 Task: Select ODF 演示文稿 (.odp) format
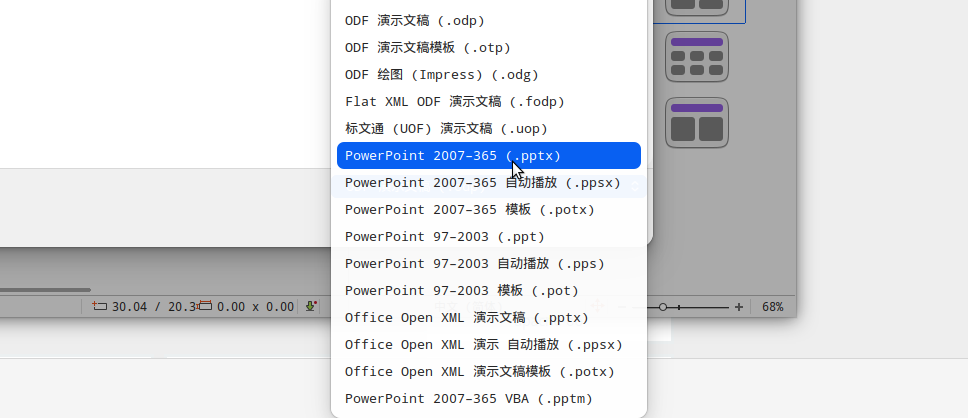click(489, 20)
